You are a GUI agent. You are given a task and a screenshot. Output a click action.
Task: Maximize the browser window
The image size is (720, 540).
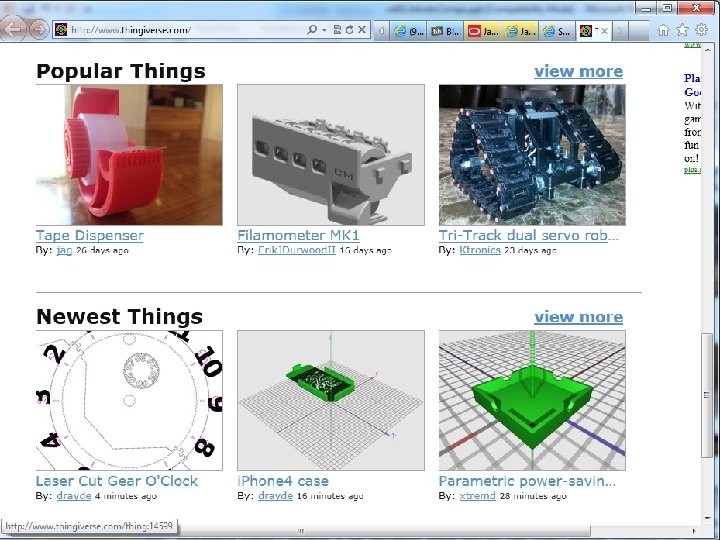(667, 8)
